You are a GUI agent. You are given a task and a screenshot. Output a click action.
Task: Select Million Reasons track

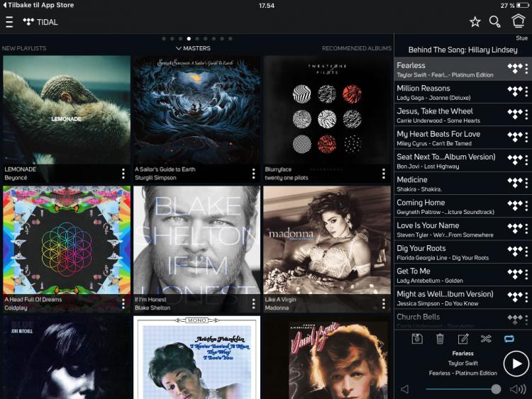tap(462, 92)
